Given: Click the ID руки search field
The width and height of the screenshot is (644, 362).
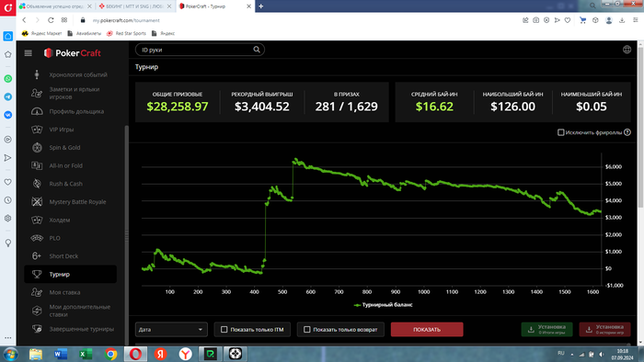Looking at the screenshot, I should (x=200, y=50).
